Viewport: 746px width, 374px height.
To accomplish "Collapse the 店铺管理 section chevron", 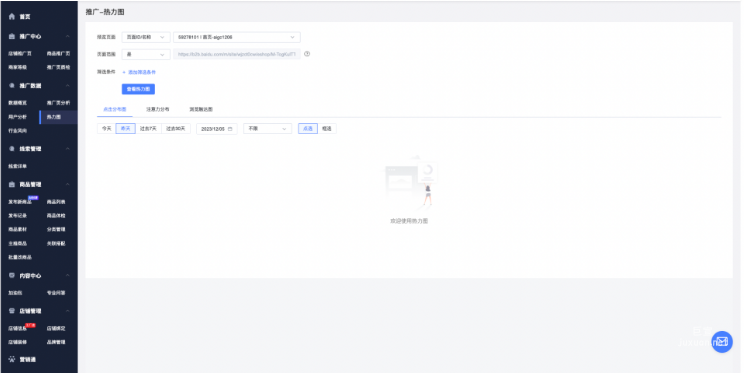I will [68, 311].
